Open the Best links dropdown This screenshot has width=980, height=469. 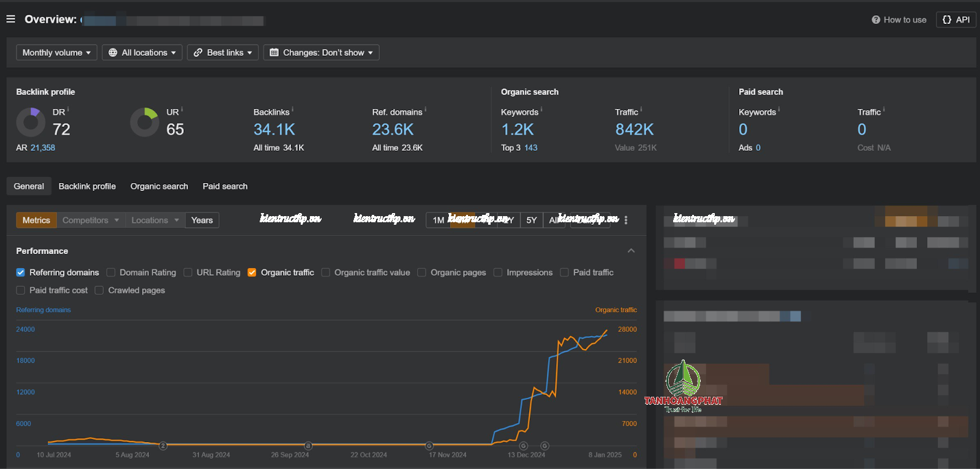[223, 53]
